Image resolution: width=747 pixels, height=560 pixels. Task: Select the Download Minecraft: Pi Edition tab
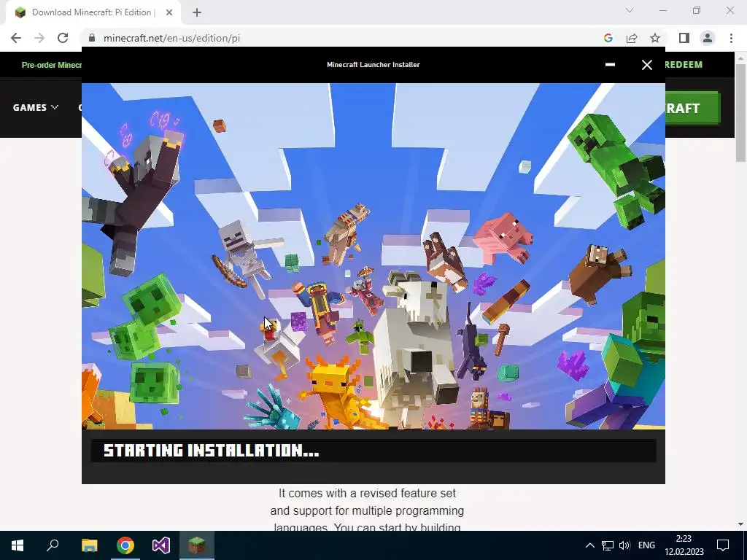coord(93,12)
